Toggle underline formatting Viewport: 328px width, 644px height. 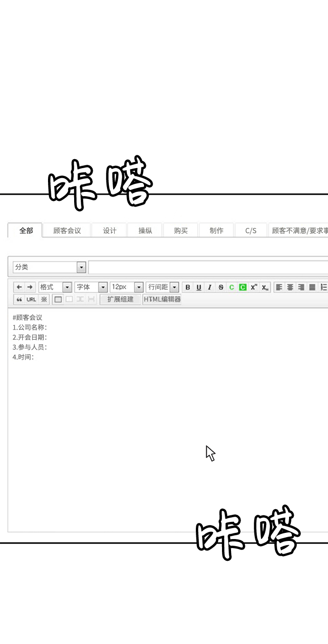click(199, 287)
